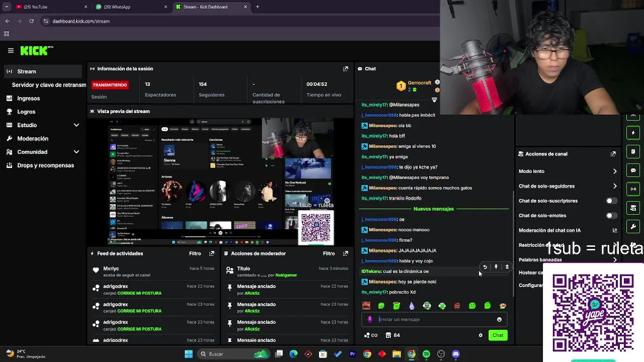
Task: Open Spotify from the taskbar
Action: click(427, 354)
